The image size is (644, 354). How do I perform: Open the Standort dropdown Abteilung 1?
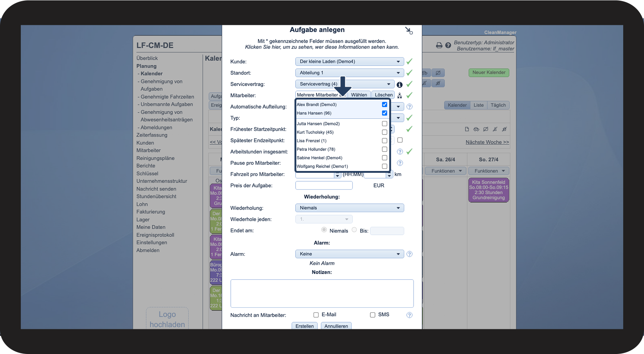pos(350,73)
